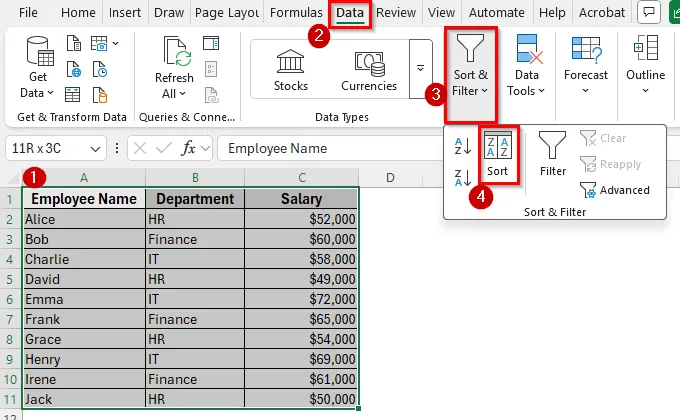Open the Get Data menu
This screenshot has width=680, height=420.
click(x=38, y=67)
